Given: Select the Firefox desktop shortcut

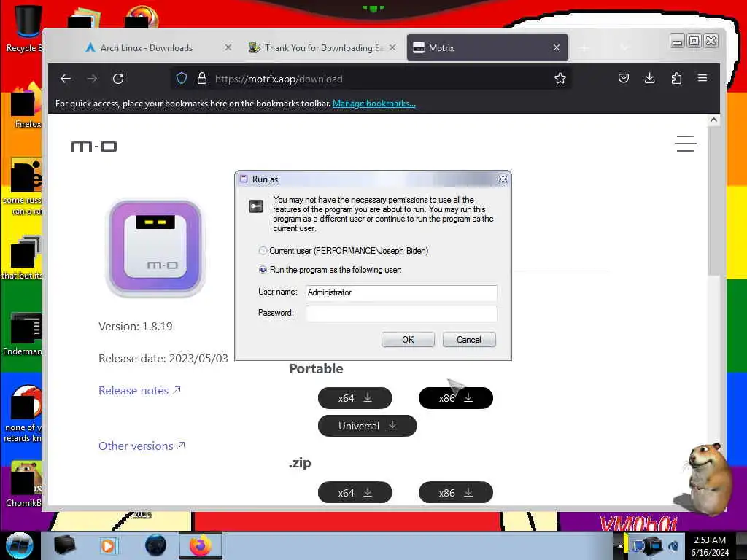Looking at the screenshot, I should coord(26,105).
